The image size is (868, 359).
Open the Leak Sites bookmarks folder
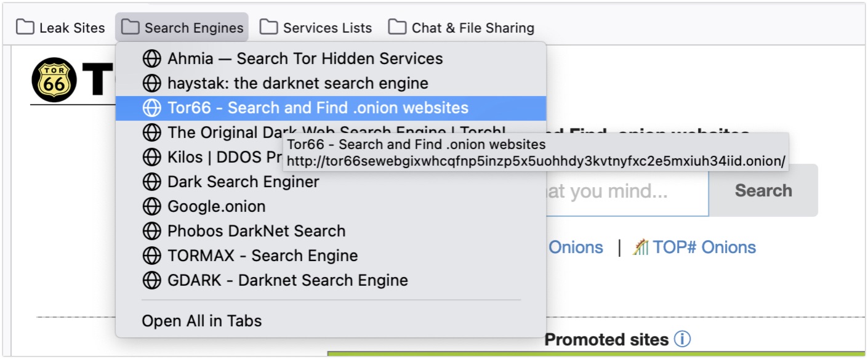point(61,28)
